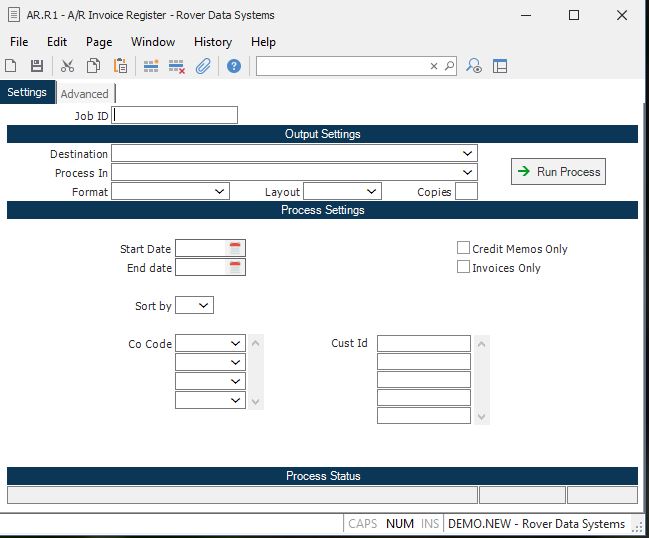Click the Cut scissors icon
Screen dimensions: 649x538
(x=68, y=66)
